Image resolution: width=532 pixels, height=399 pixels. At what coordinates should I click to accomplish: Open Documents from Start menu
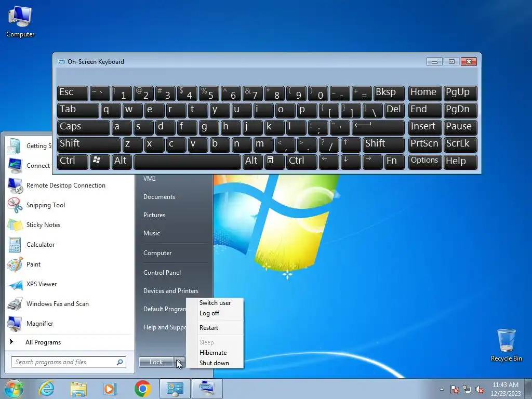(x=159, y=197)
